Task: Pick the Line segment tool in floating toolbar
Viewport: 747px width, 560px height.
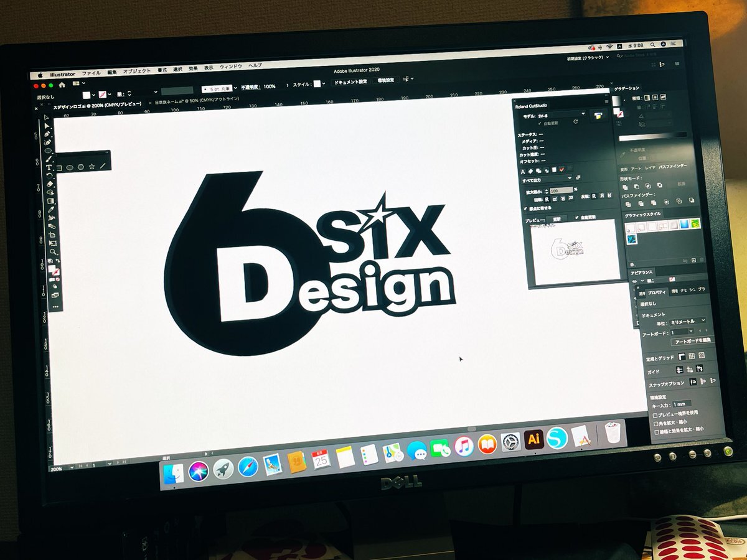Action: coord(103,166)
